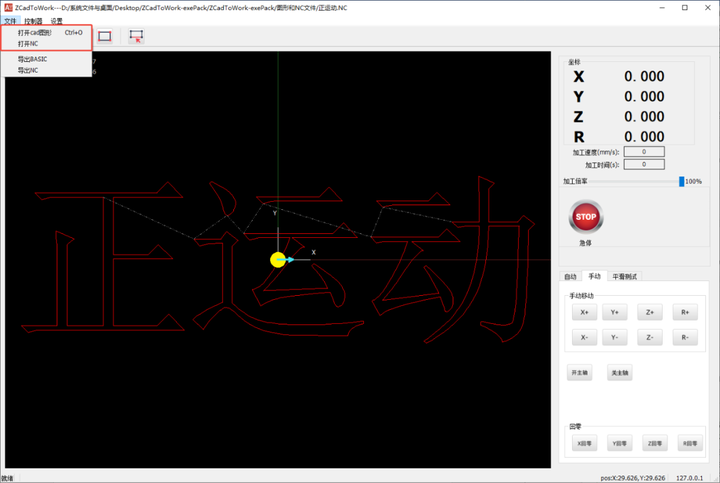
Task: Switch to the 自动 tab
Action: tap(570, 276)
